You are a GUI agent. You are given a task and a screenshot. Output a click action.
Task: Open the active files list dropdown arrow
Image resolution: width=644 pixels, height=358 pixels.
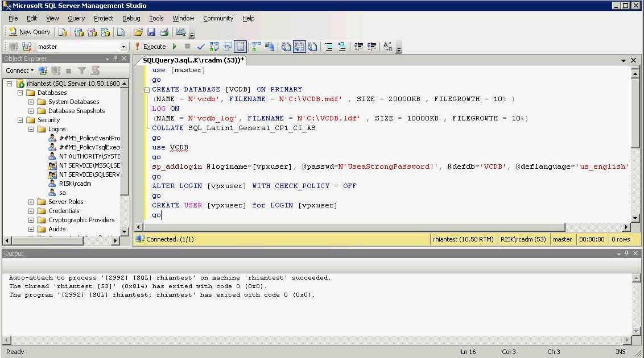tap(624, 60)
